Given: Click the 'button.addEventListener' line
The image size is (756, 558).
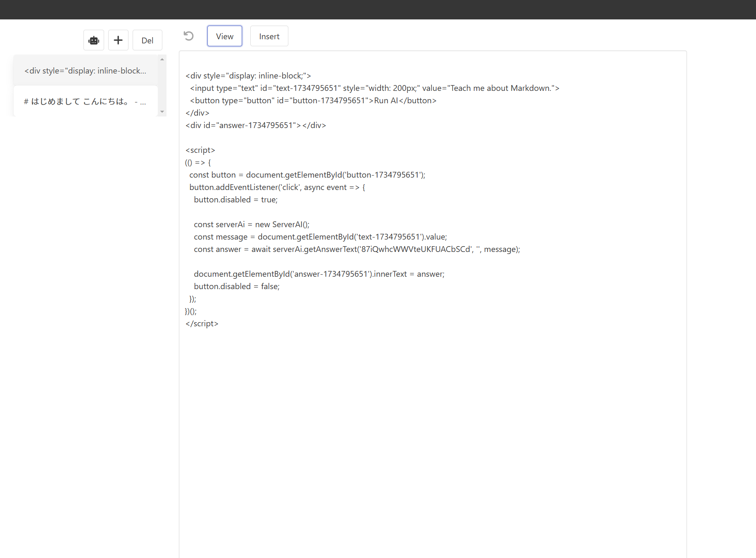Looking at the screenshot, I should (277, 187).
